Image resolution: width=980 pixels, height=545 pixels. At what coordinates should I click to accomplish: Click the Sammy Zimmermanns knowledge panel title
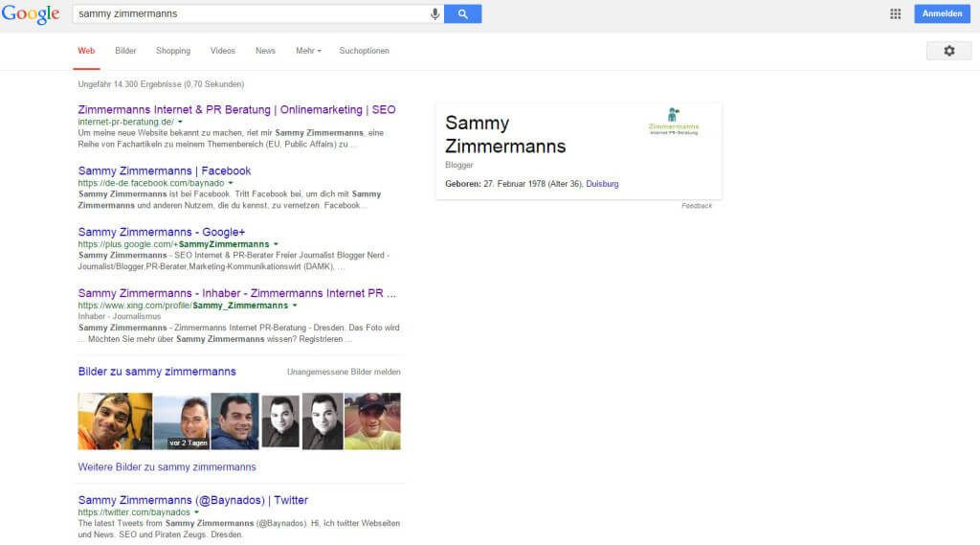[505, 134]
